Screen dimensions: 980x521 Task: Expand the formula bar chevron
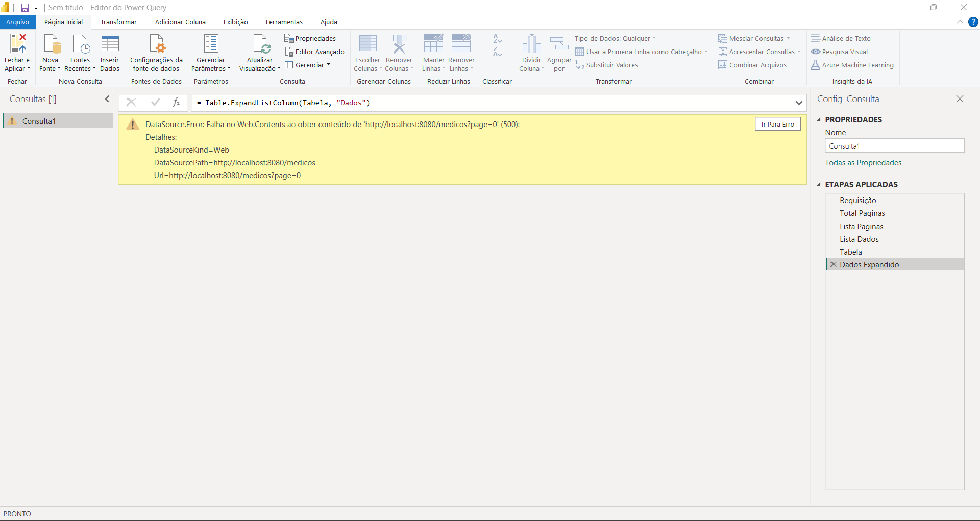click(799, 103)
